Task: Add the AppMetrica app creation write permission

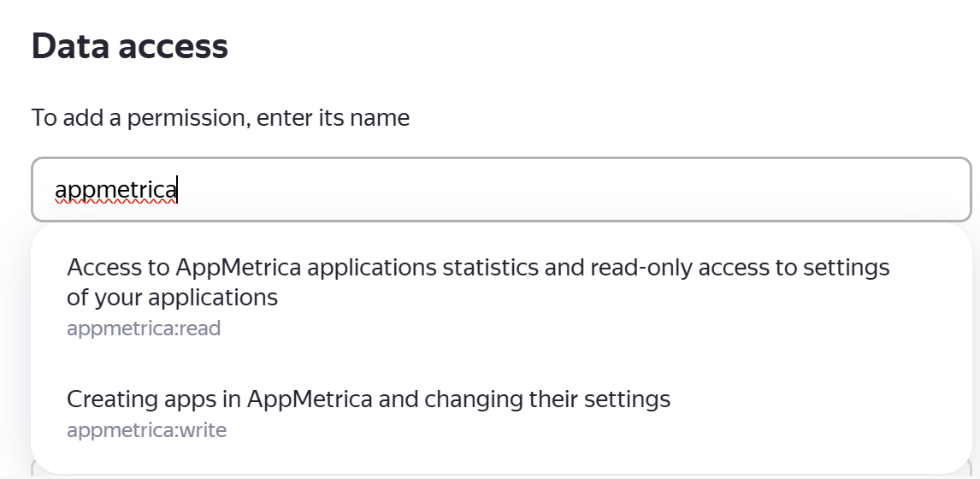Action: click(x=368, y=413)
